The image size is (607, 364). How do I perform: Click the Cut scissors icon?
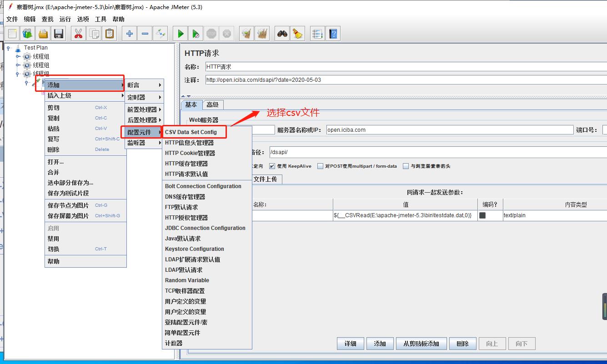(79, 34)
